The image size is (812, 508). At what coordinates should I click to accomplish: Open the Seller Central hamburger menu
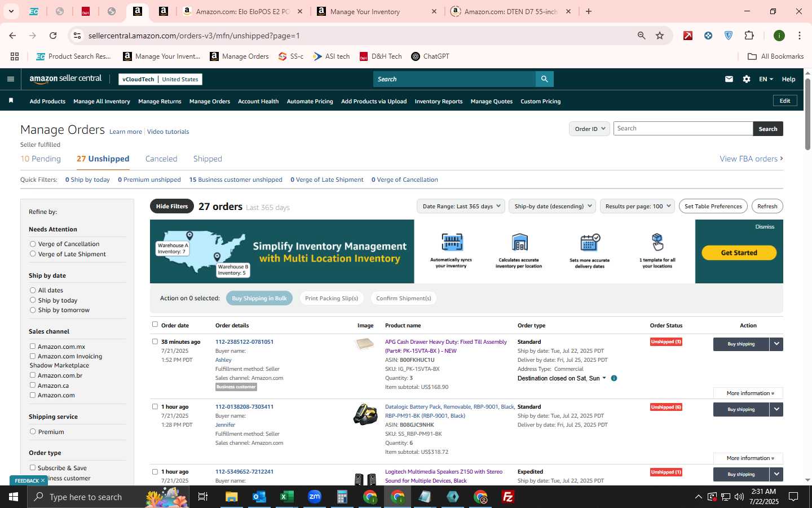(x=10, y=79)
